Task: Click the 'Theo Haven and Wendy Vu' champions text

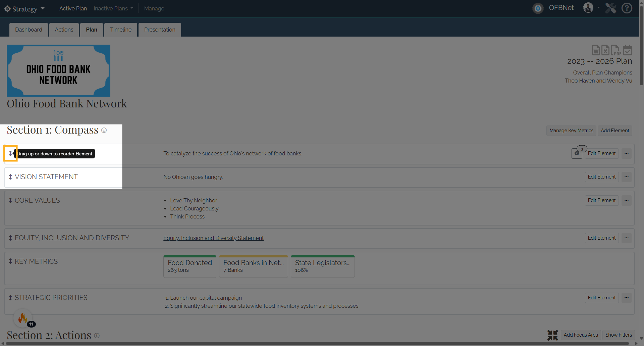Action: point(598,81)
